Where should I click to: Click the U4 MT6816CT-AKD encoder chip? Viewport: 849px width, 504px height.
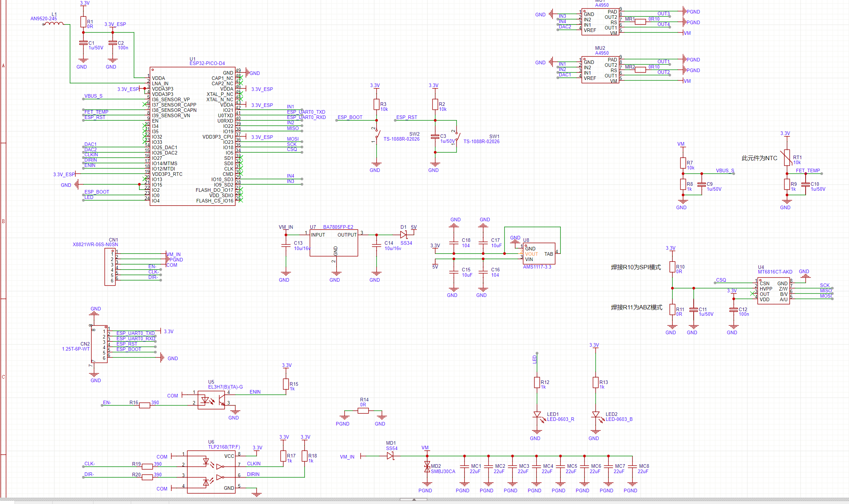coord(773,291)
